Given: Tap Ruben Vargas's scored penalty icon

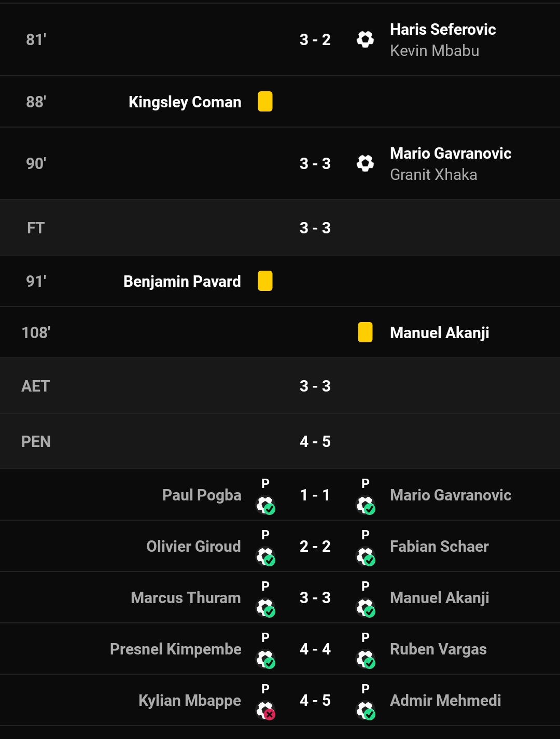Looking at the screenshot, I should point(366,659).
